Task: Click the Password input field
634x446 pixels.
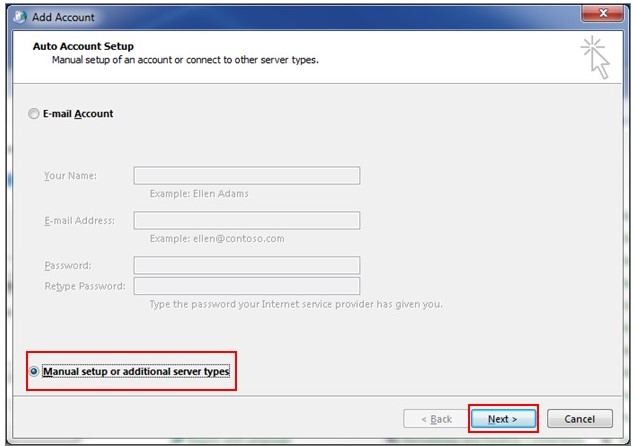Action: [247, 265]
